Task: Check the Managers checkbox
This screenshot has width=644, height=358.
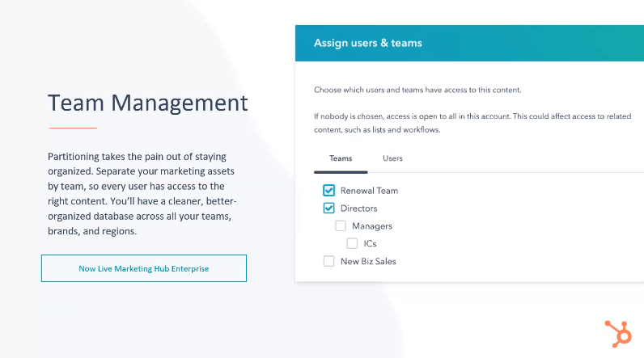Action: (341, 225)
